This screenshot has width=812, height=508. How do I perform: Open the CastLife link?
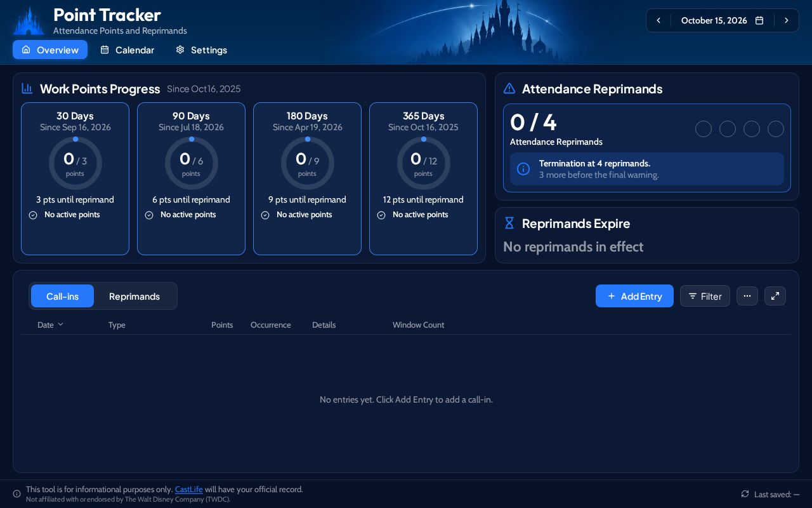[x=189, y=490]
